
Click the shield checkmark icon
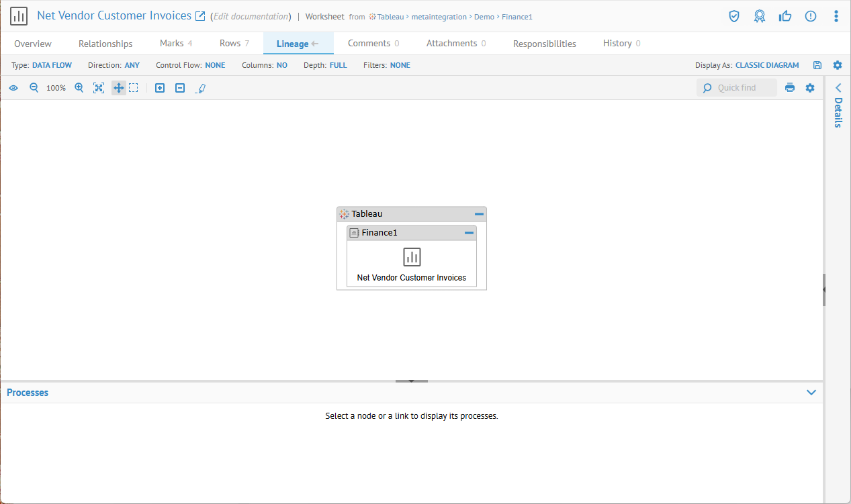tap(734, 16)
